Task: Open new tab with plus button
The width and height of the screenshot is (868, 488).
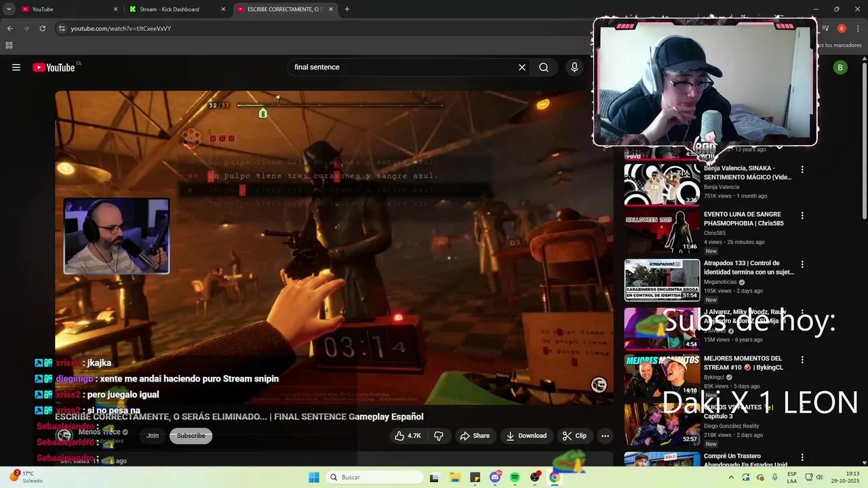Action: (x=347, y=9)
